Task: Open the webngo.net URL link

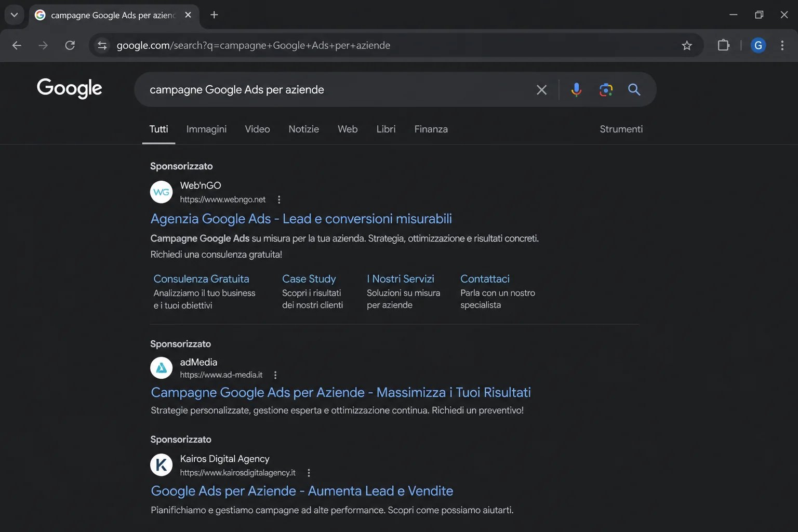Action: point(222,199)
